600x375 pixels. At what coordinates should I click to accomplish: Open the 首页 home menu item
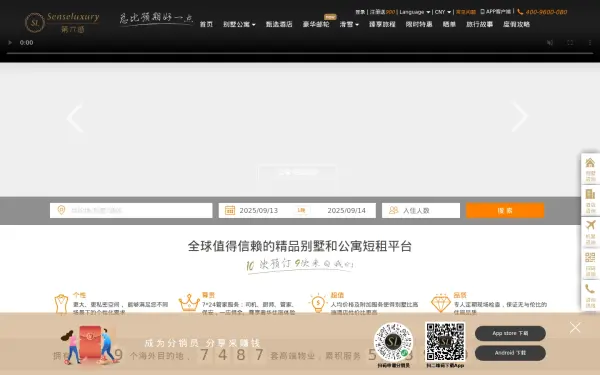pos(206,24)
